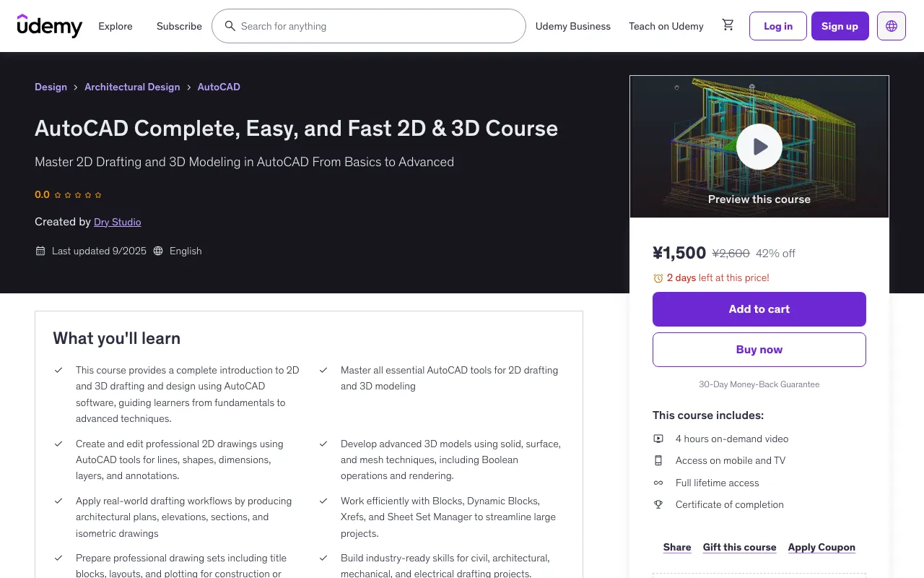The image size is (924, 578).
Task: Select the Subscribe menu item
Action: [179, 26]
